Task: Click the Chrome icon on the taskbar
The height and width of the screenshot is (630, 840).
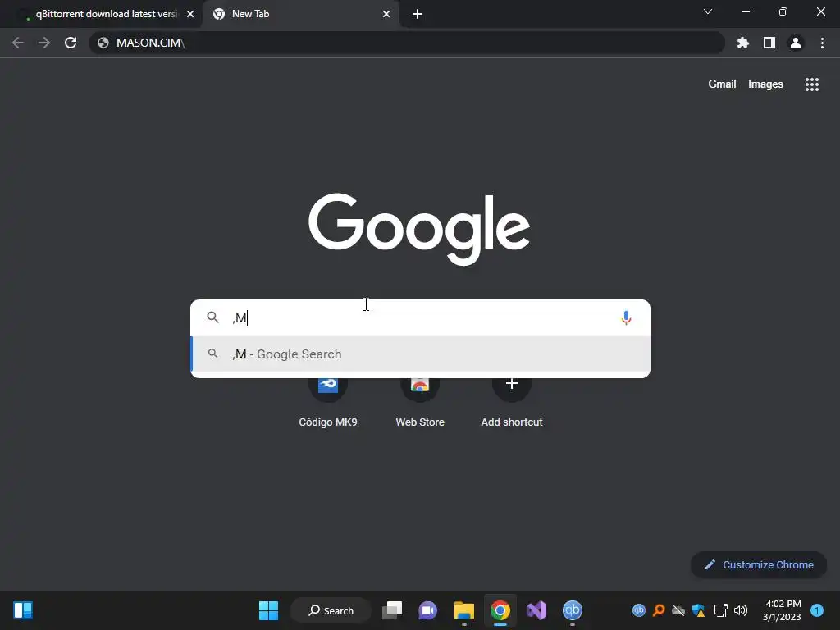Action: [500, 610]
